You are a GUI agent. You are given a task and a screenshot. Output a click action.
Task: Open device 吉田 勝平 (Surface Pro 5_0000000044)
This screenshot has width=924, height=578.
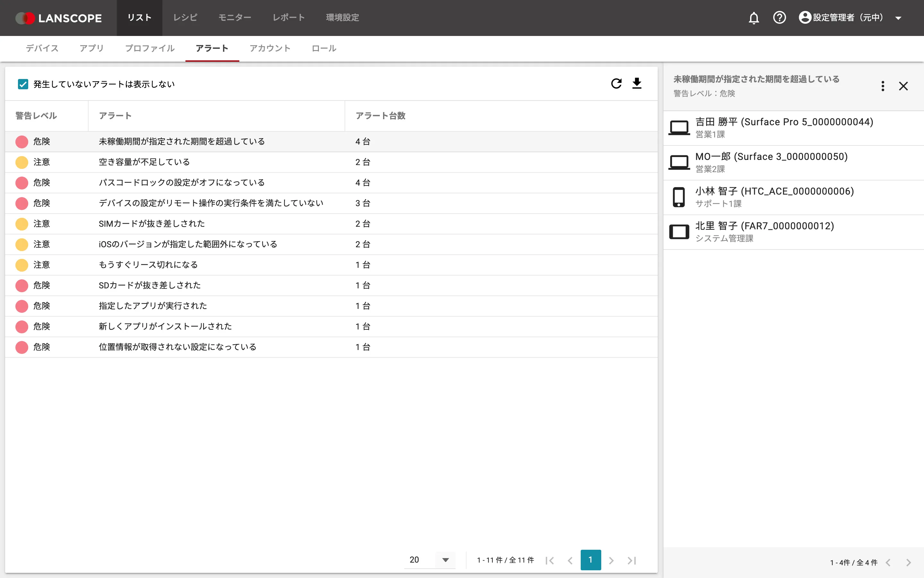coord(793,128)
